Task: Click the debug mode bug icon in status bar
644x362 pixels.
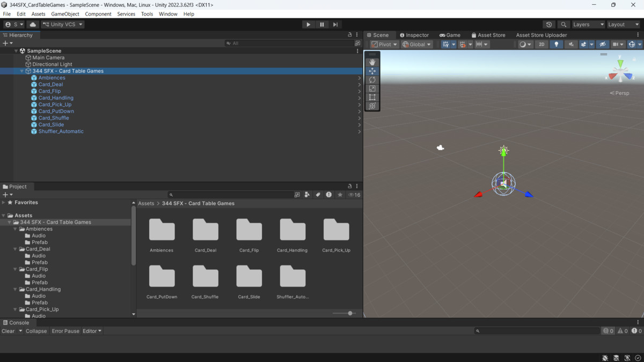Action: [605, 358]
